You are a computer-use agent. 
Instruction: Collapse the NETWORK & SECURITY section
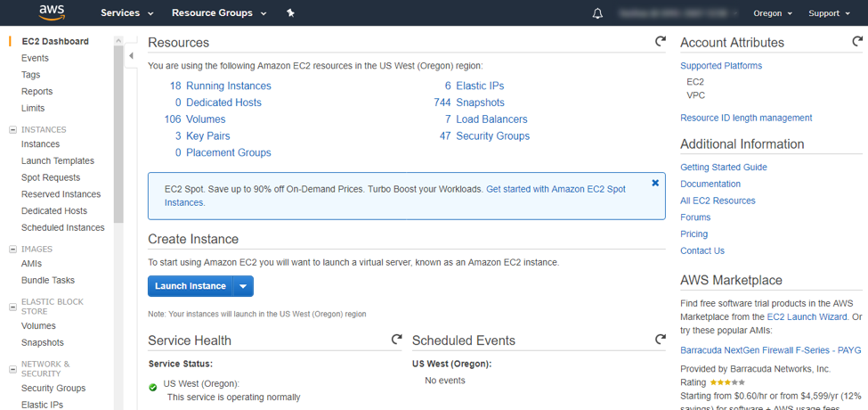[x=12, y=369]
